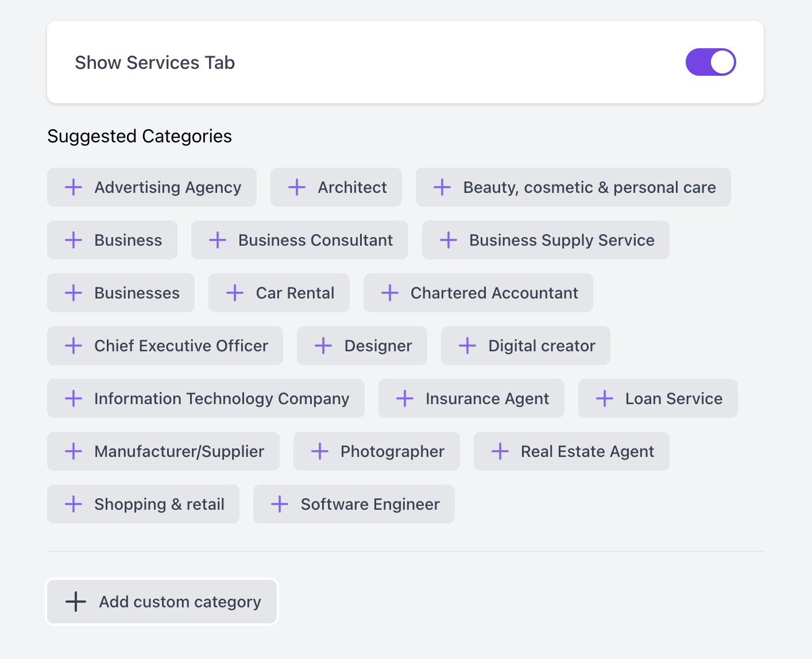Click plus icon next to Loan Service
The width and height of the screenshot is (812, 659).
605,398
